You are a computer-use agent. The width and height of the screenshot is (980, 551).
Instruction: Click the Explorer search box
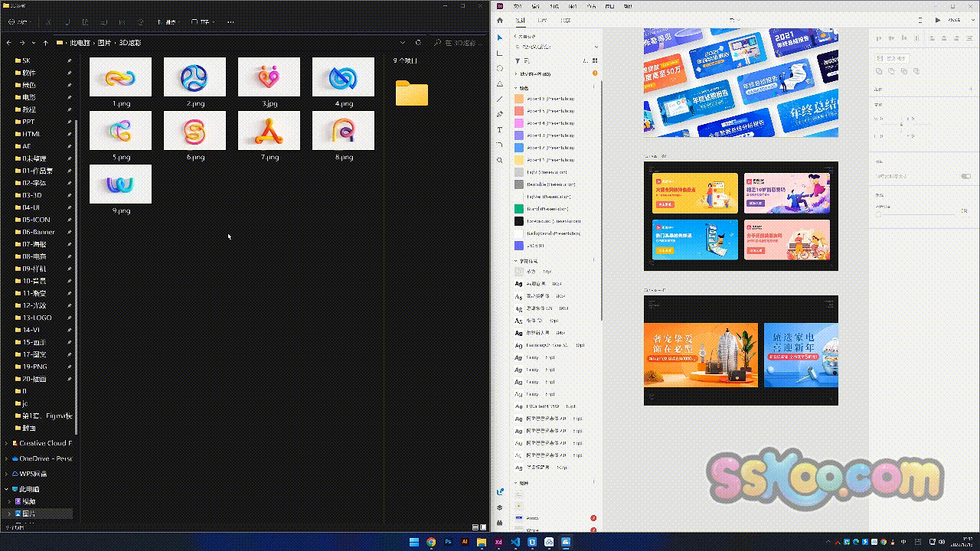pyautogui.click(x=459, y=43)
